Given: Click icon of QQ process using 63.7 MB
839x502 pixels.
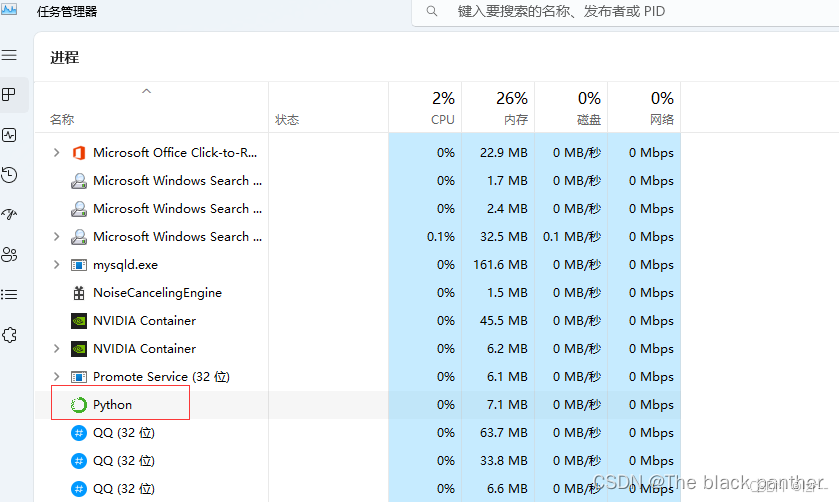Looking at the screenshot, I should pyautogui.click(x=79, y=433).
